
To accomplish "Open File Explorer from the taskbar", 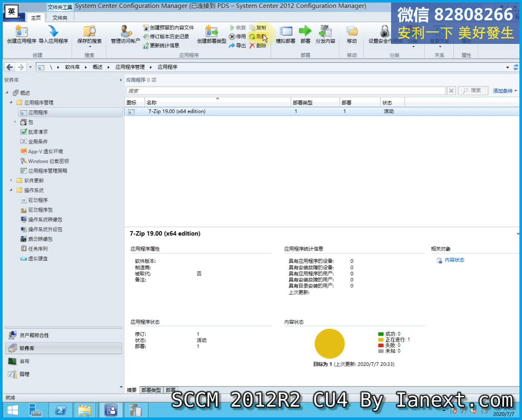I will click(84, 410).
